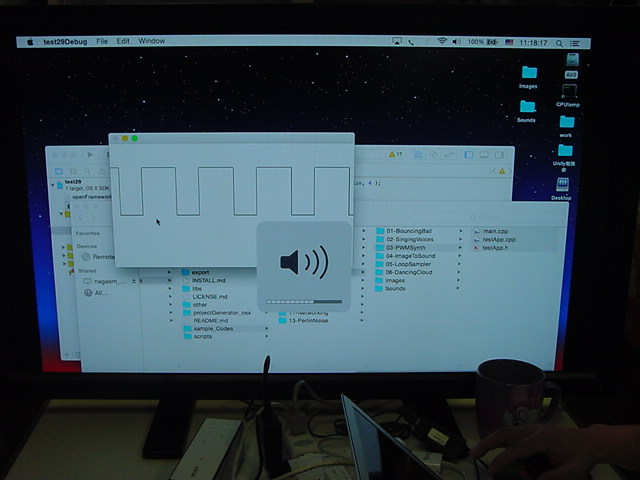Expand the 05-LoopSampler folder arrow
The width and height of the screenshot is (640, 480).
tap(459, 264)
